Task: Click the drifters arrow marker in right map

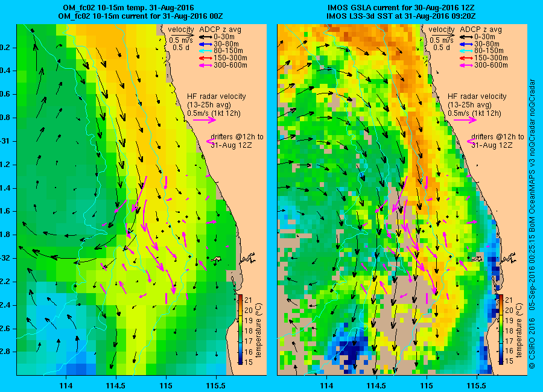Action: pyautogui.click(x=470, y=141)
